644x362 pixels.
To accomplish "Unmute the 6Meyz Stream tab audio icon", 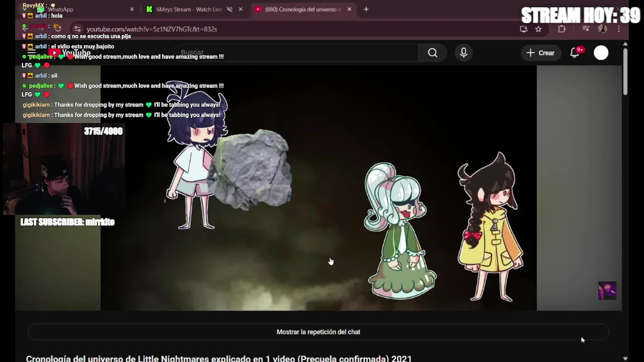I will (229, 9).
